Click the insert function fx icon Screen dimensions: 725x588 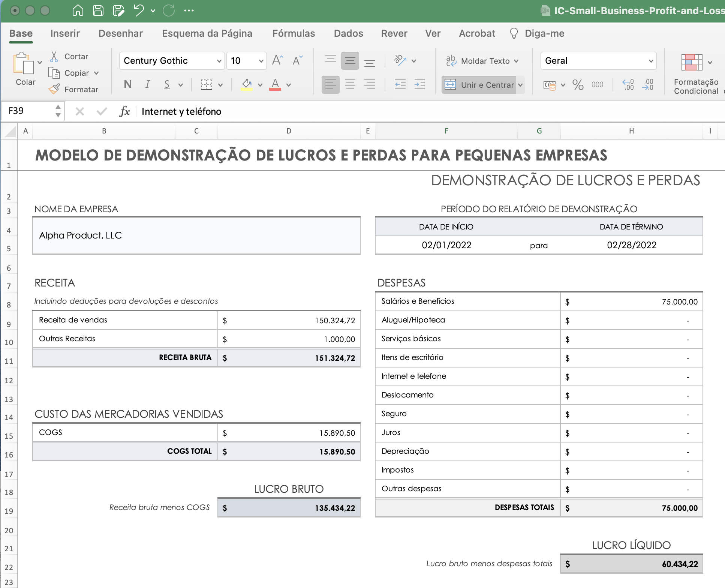coord(124,111)
